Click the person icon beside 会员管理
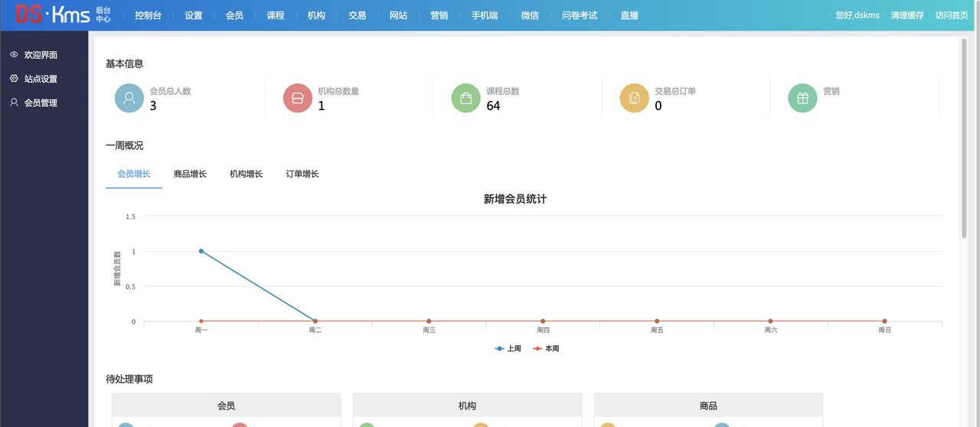 14,103
